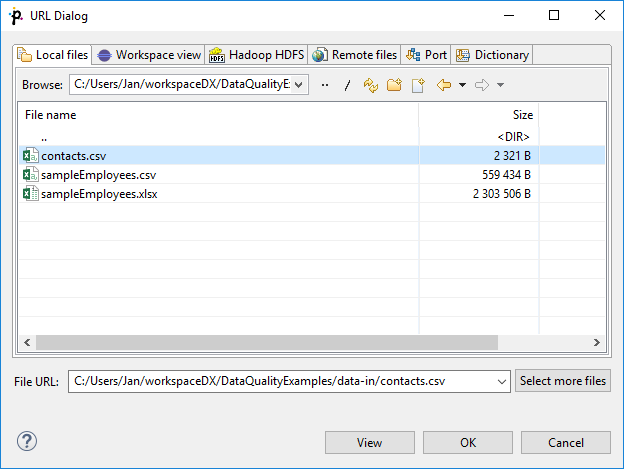This screenshot has height=469, width=624.
Task: Open the Dictionary tab
Action: tap(492, 55)
